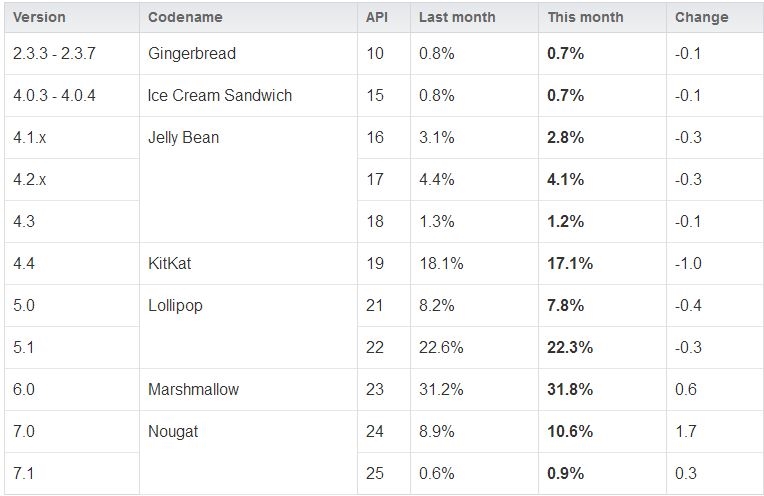Select the Nougat codename cell

[172, 431]
